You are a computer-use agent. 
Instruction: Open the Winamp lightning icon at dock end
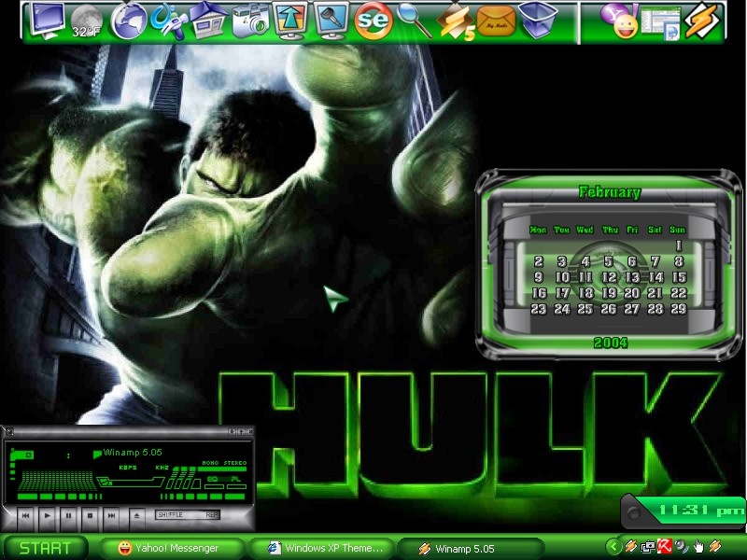point(701,21)
